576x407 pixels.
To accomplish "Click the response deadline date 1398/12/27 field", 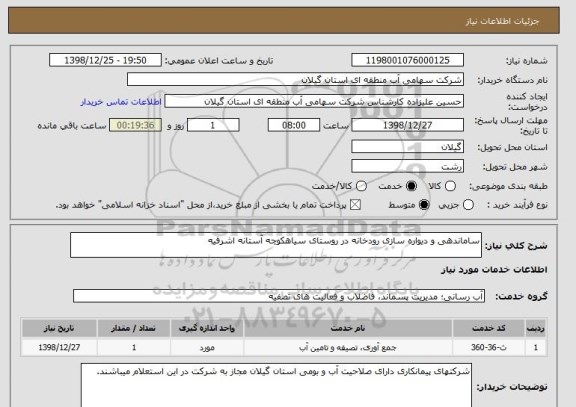I will point(407,125).
